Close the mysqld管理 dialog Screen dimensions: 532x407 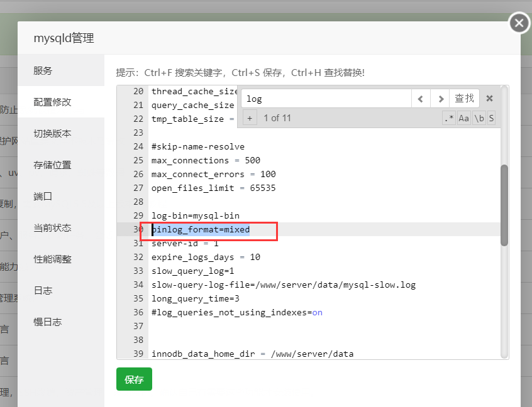click(x=518, y=23)
